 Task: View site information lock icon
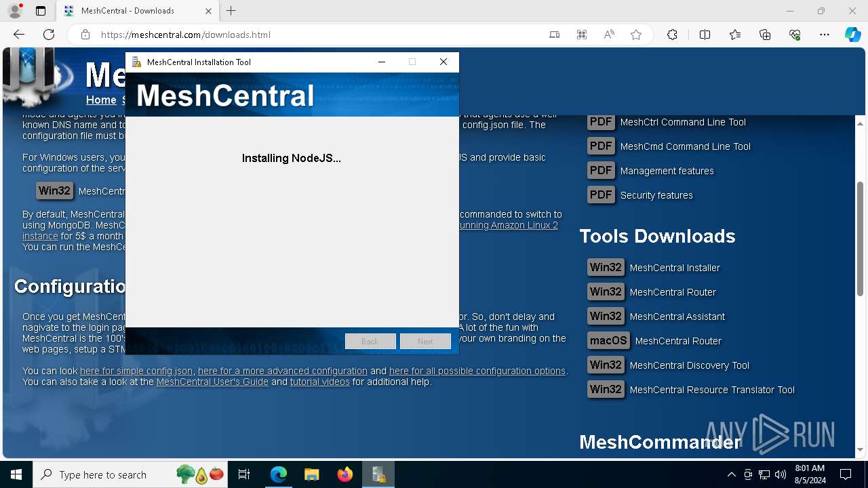pos(85,35)
